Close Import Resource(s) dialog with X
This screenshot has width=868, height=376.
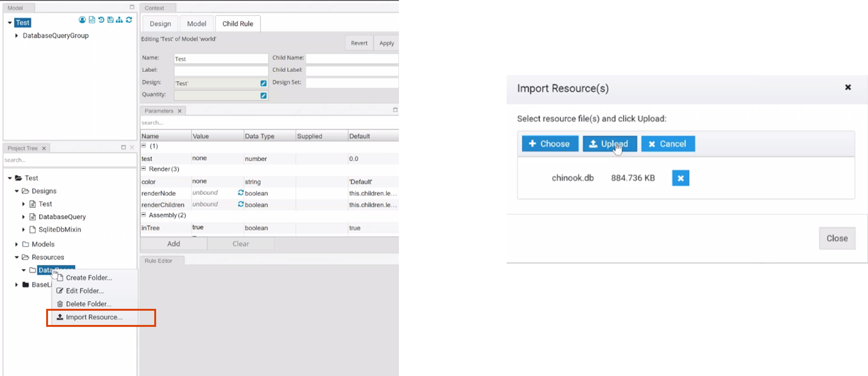click(848, 87)
